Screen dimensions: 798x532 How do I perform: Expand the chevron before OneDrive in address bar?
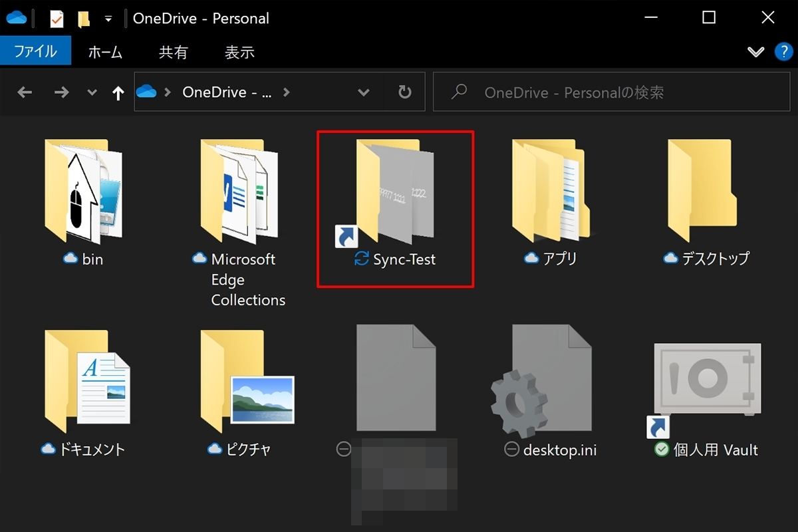tap(168, 92)
